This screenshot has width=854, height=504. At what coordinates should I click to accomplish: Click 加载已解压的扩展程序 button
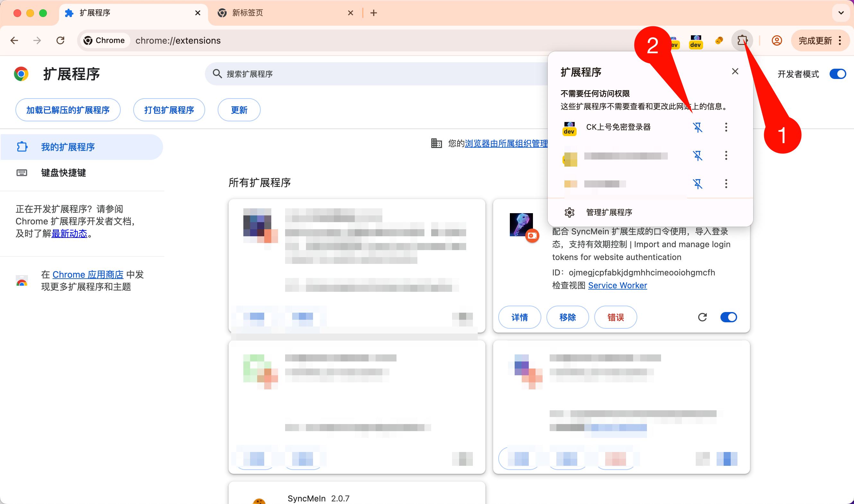pos(68,110)
